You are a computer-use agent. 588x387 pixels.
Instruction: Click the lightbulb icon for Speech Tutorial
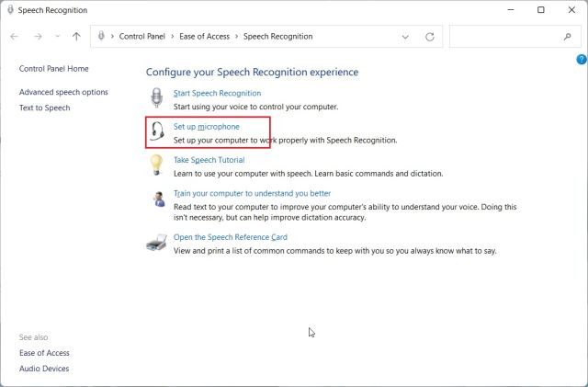pos(157,165)
